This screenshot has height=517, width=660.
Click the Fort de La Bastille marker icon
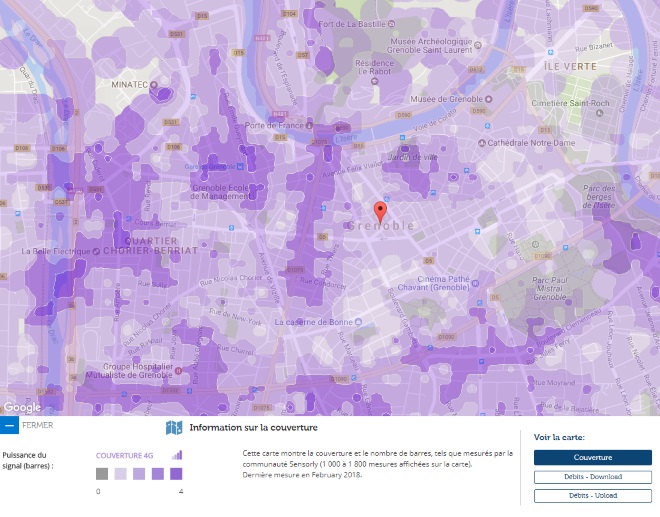point(391,24)
